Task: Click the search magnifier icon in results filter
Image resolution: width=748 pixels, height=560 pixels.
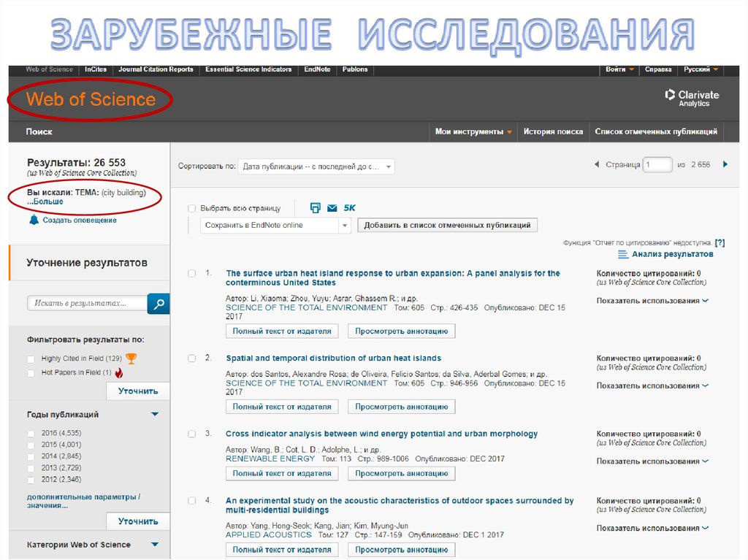Action: 159,303
